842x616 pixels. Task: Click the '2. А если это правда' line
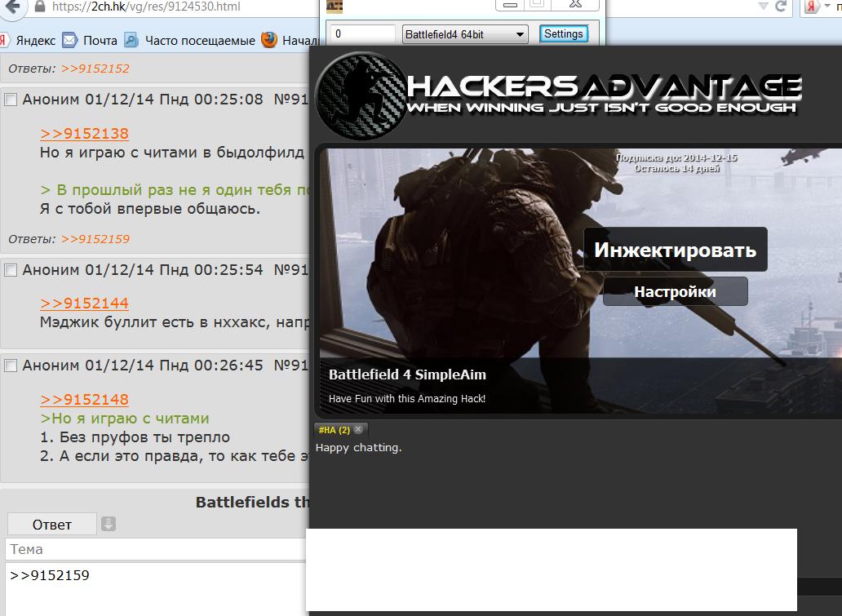point(175,456)
